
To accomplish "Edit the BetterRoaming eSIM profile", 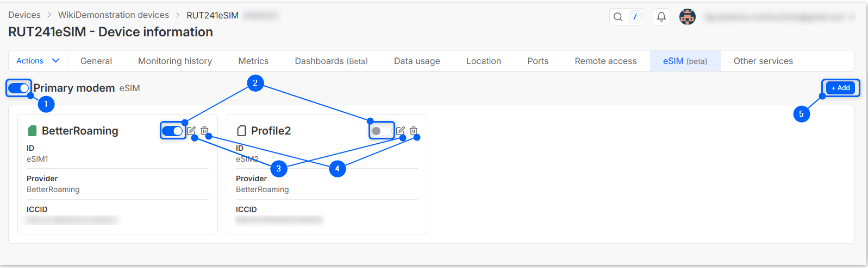I will [191, 131].
